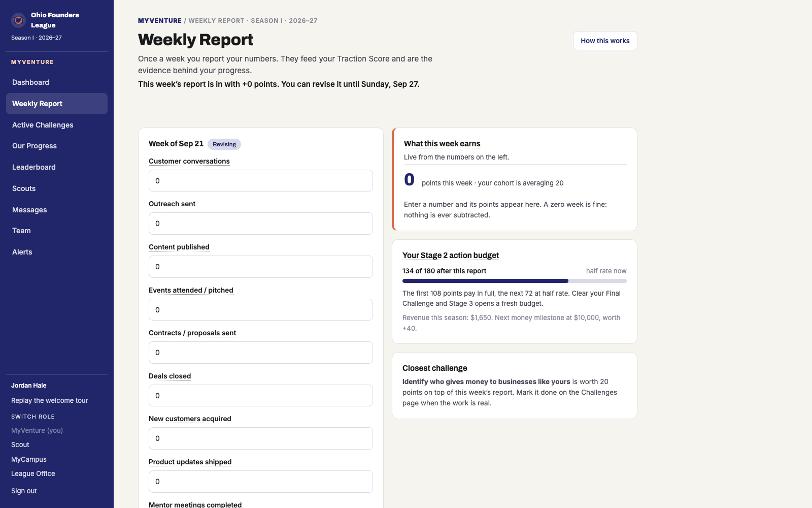Click the Closest challenge heading

tap(435, 368)
